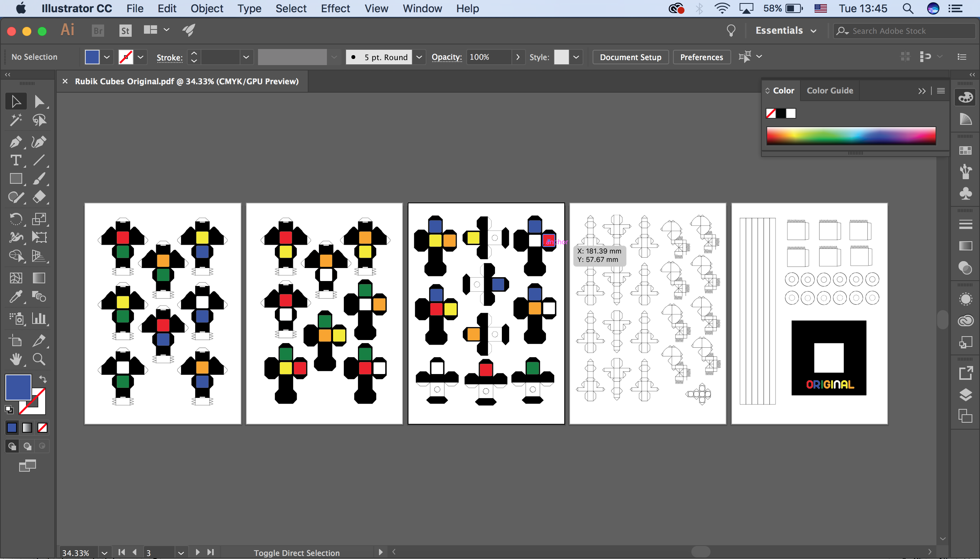Click the Document Setup button

(630, 57)
